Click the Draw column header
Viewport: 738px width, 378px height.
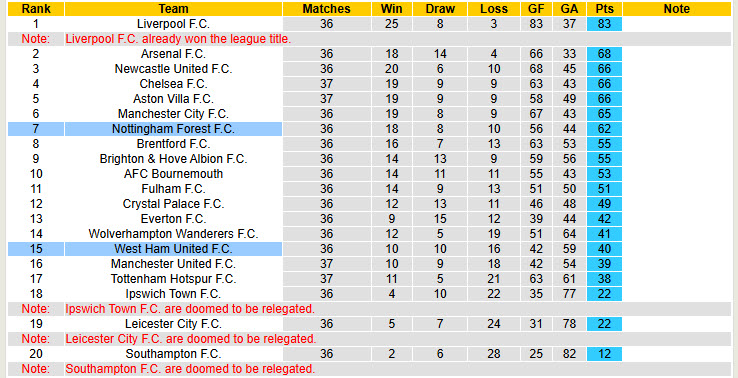[440, 9]
